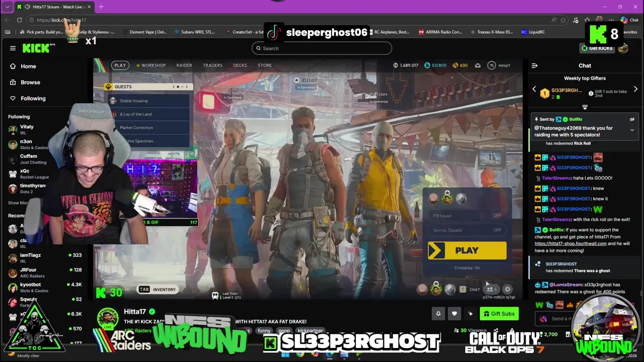Click browser refresh icon
The image size is (644, 362).
(x=19, y=20)
